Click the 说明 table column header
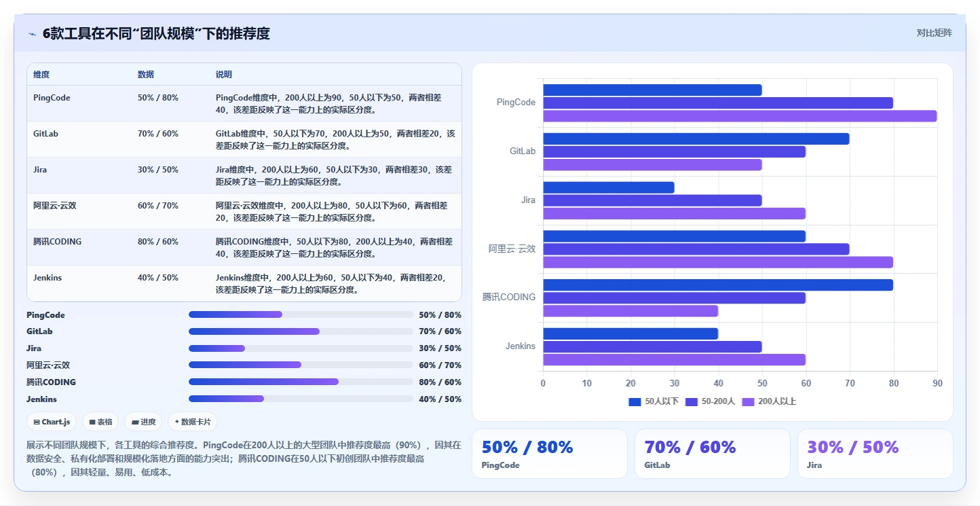The width and height of the screenshot is (980, 506). 224,75
